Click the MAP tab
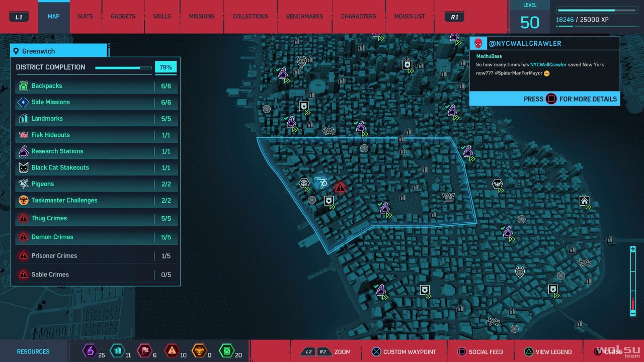 pos(53,17)
